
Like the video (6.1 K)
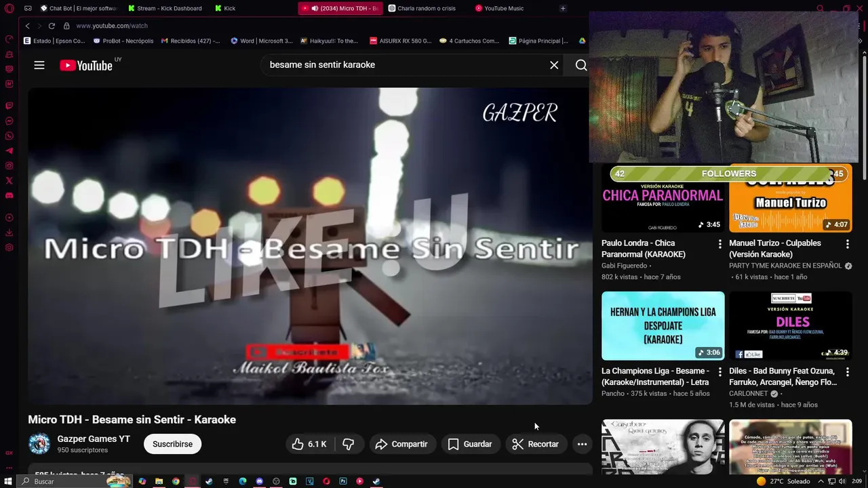(x=309, y=444)
